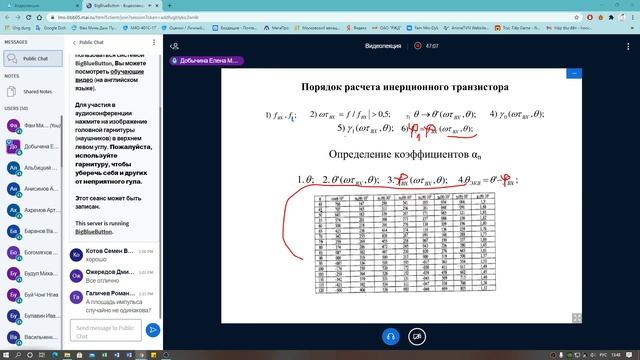Reload the current page
Viewport: 640px width, 360px height.
pyautogui.click(x=29, y=18)
